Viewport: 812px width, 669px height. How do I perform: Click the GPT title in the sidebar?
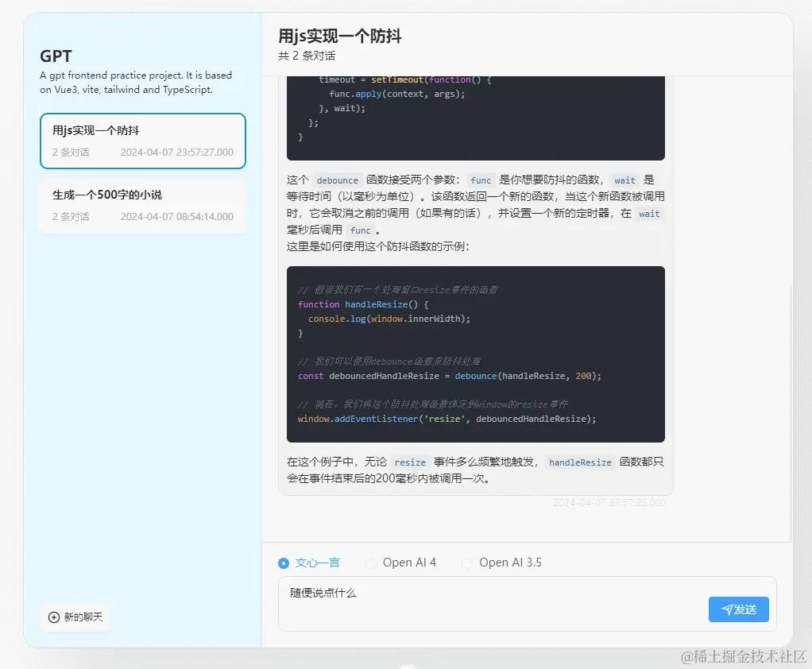(x=54, y=56)
